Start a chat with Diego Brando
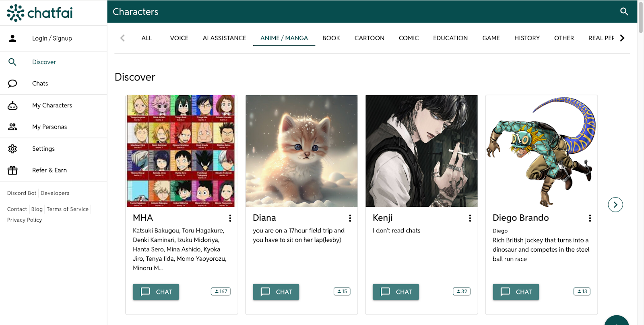Viewport: 644px width, 325px height. click(x=516, y=292)
